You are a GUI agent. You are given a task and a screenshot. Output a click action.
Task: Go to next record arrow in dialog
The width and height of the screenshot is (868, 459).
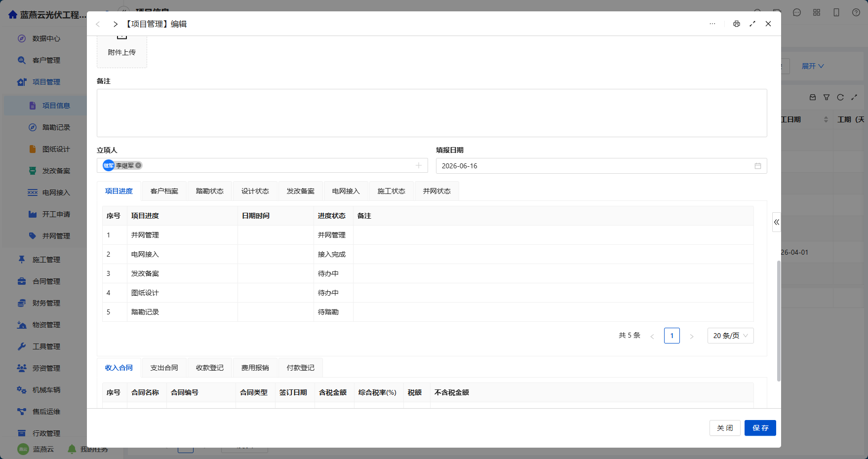(115, 24)
